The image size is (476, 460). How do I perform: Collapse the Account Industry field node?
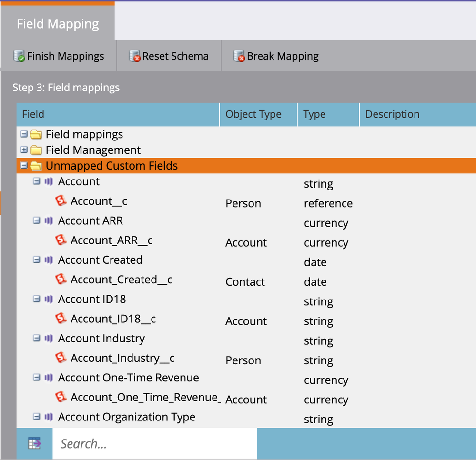click(x=37, y=338)
